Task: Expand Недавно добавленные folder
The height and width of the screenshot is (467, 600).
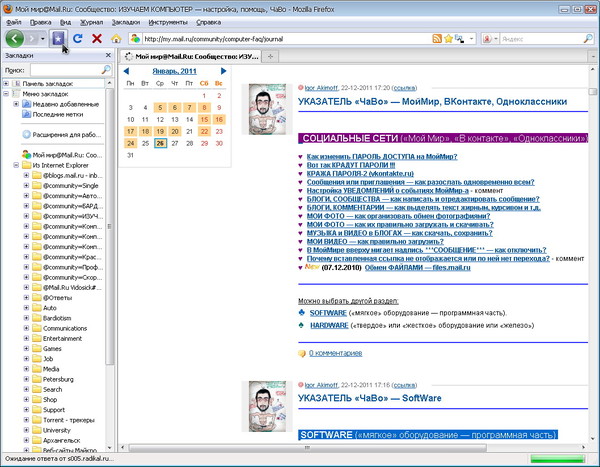Action: [x=16, y=104]
